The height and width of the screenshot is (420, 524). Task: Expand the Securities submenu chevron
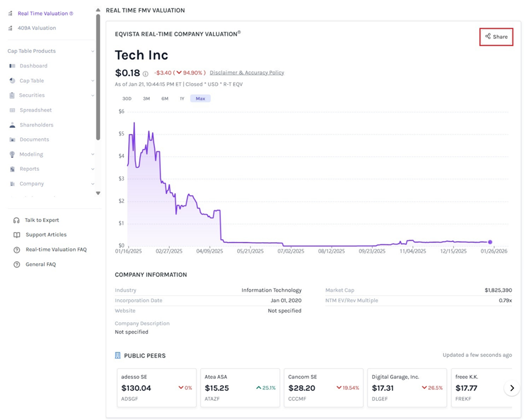point(93,95)
